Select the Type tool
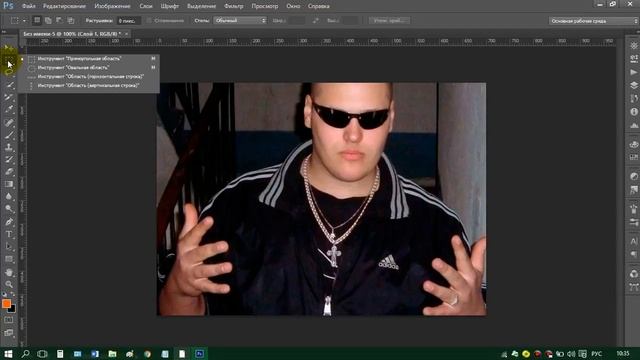The image size is (640, 360). (9, 234)
